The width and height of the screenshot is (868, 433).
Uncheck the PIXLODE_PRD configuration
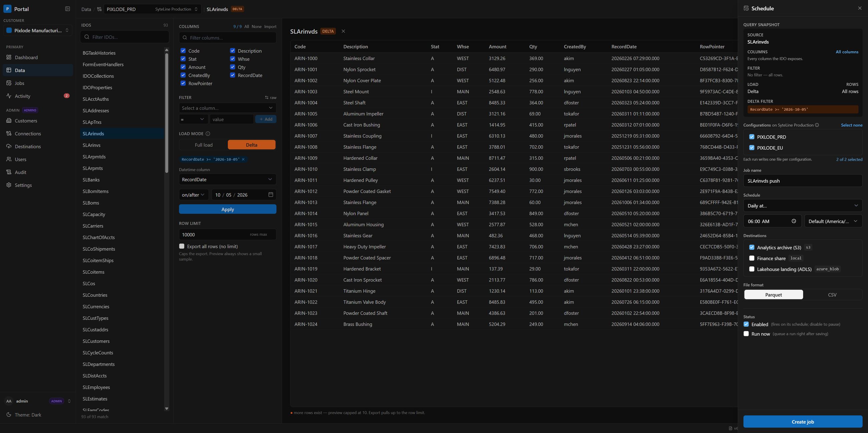752,137
